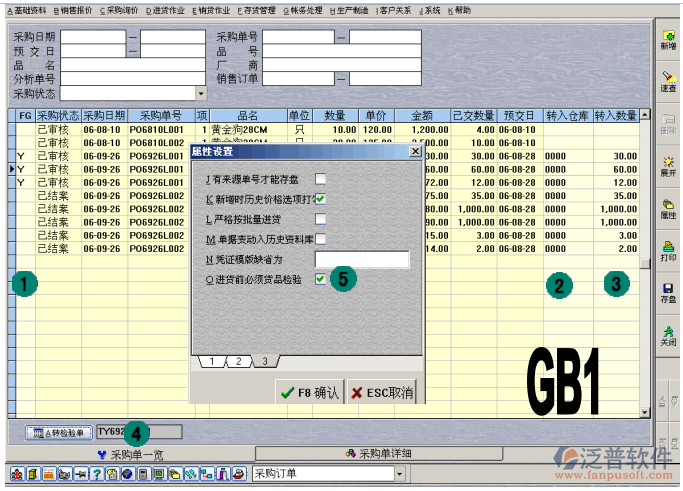Click the help question mark icon in bottom toolbar
Image resolution: width=683 pixels, height=491 pixels.
coord(97,473)
